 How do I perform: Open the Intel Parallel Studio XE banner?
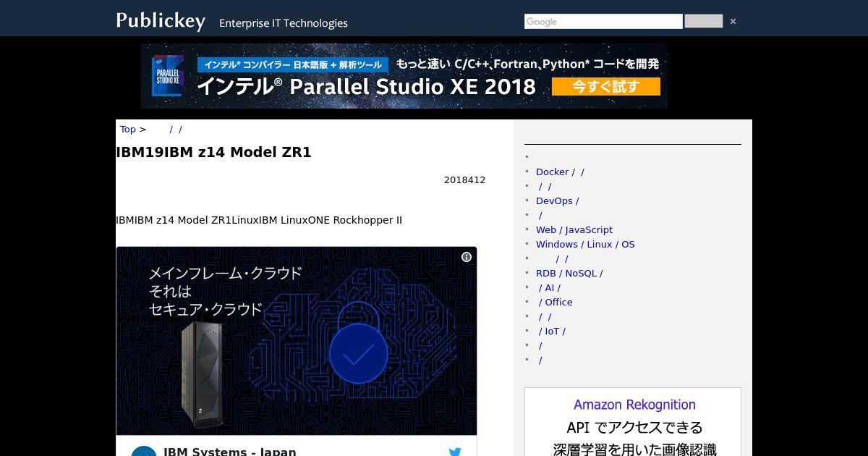click(x=404, y=76)
